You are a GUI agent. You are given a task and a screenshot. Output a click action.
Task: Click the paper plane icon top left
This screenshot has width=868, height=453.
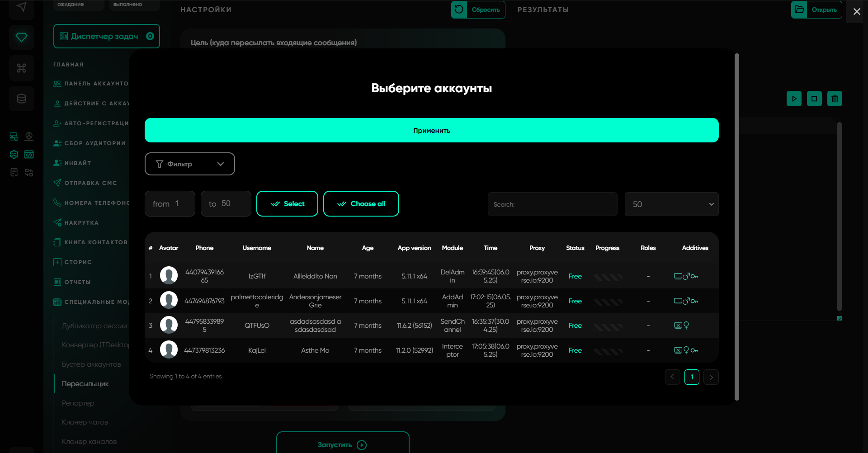tap(21, 7)
